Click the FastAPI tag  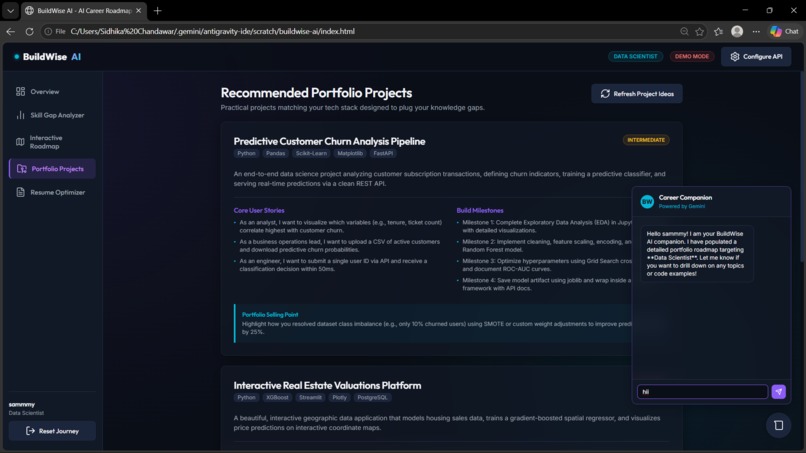click(383, 153)
